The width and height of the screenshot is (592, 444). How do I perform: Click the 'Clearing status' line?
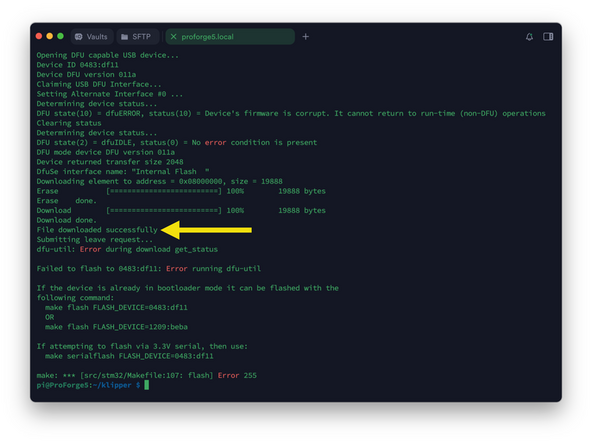coord(69,123)
